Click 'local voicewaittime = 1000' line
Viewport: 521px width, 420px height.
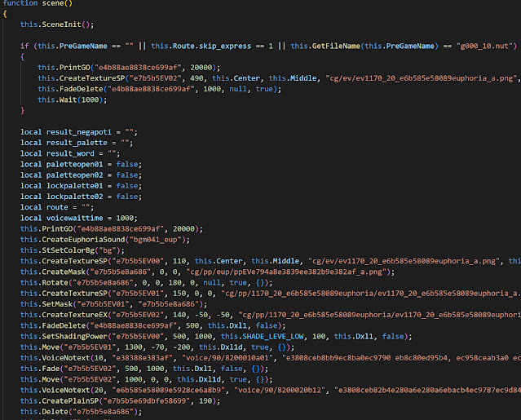(x=79, y=218)
